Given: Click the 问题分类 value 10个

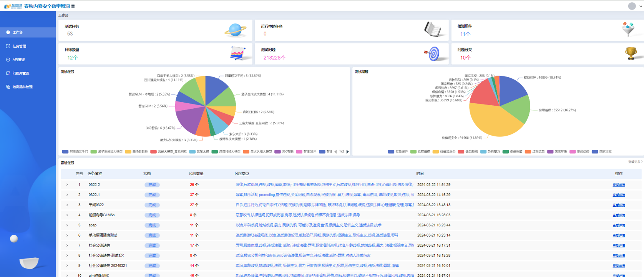Looking at the screenshot, I should point(465,58).
